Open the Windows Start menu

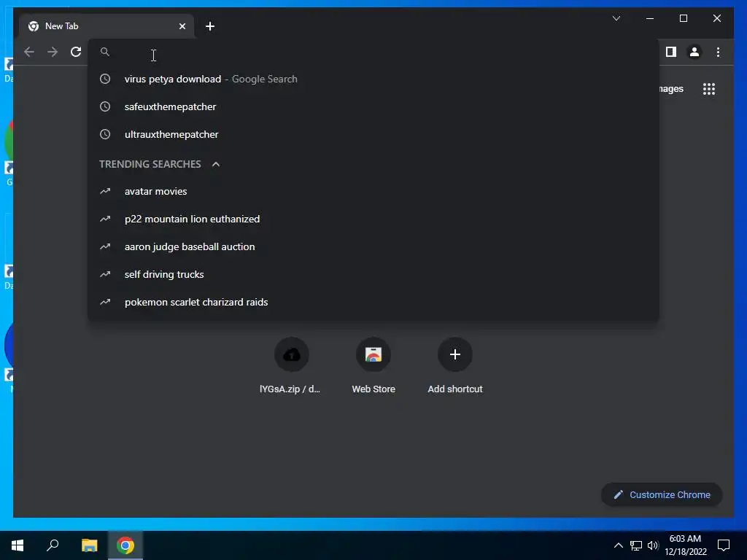(18, 545)
